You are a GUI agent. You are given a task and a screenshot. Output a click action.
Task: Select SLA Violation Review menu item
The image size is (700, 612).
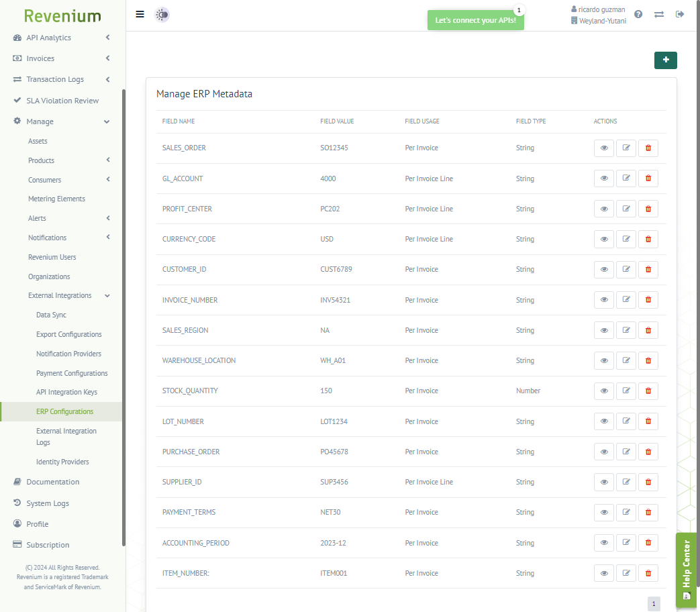click(62, 101)
